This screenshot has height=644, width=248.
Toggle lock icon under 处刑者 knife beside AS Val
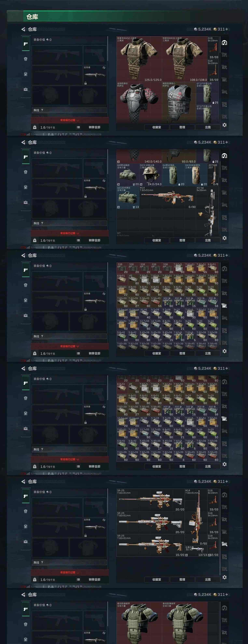(85, 196)
